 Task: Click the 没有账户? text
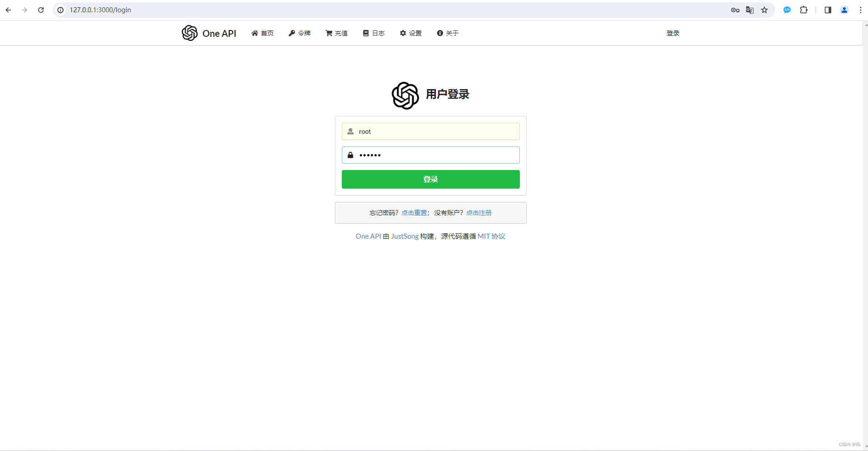[449, 213]
